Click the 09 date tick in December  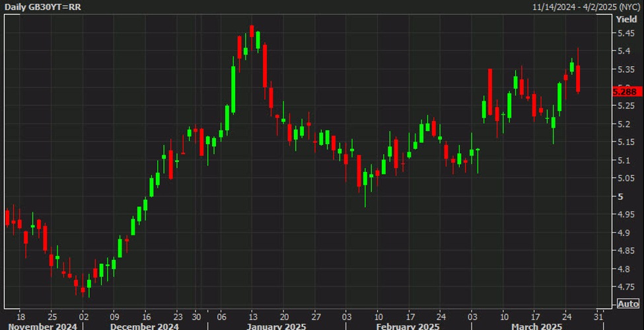(114, 317)
